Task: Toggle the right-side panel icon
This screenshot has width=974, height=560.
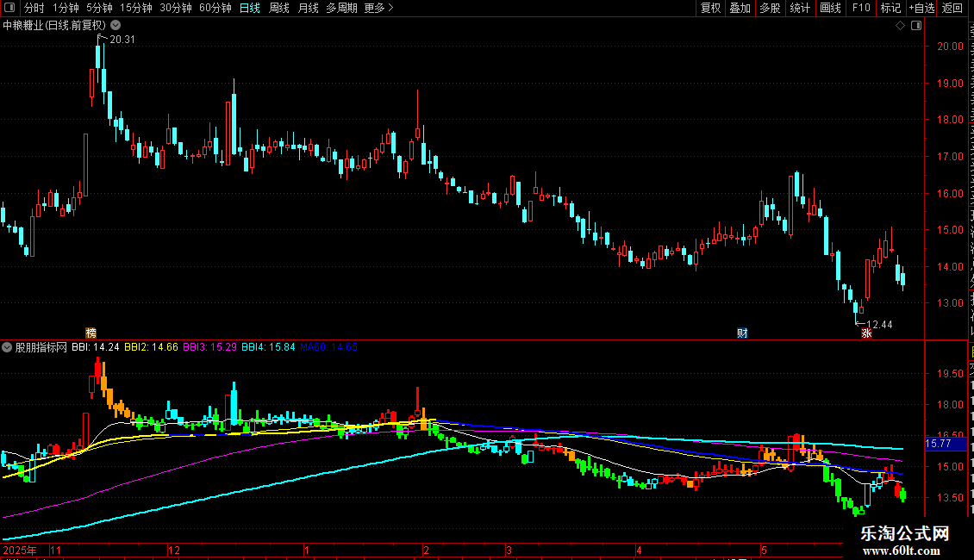Action: pyautogui.click(x=916, y=26)
